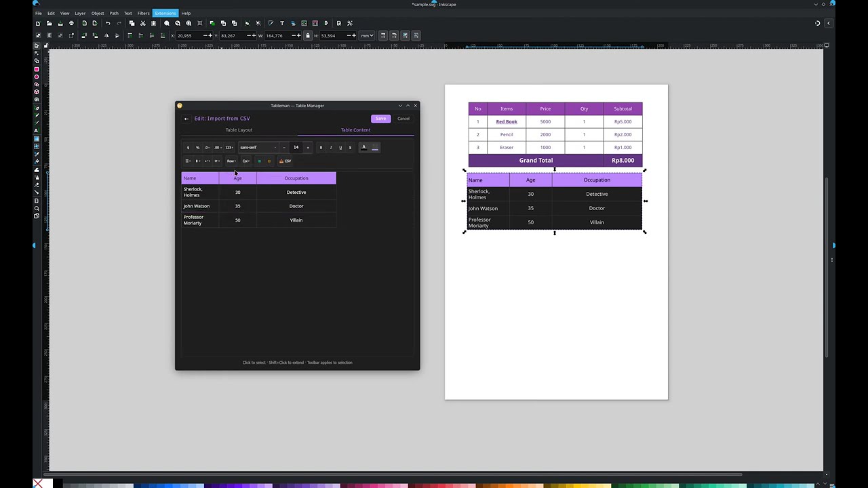Select the 3D Box tool

[37, 91]
